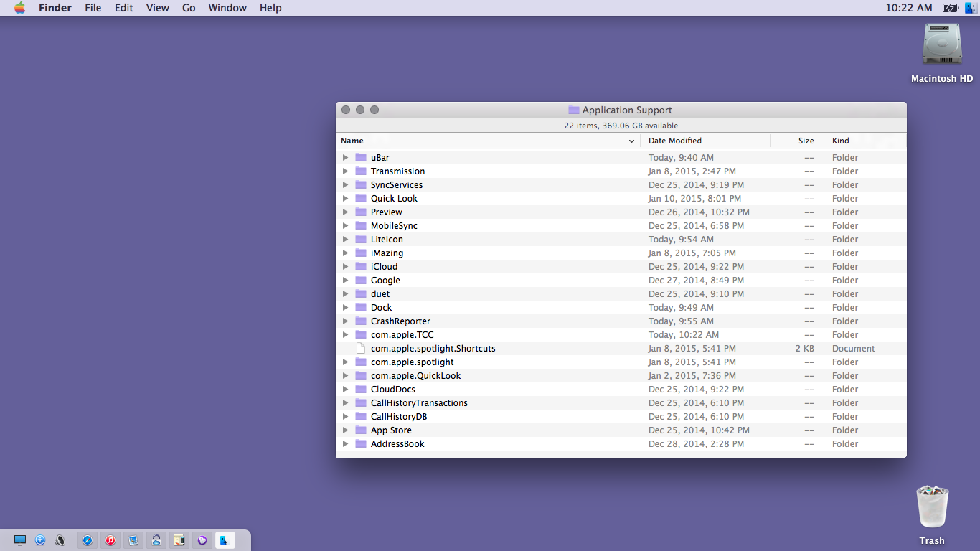980x551 pixels.
Task: Expand the CrashReporter folder triangle
Action: coord(345,321)
